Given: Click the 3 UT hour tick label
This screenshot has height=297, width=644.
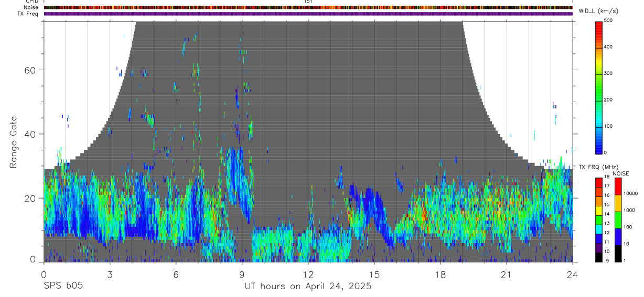Looking at the screenshot, I should 110,275.
